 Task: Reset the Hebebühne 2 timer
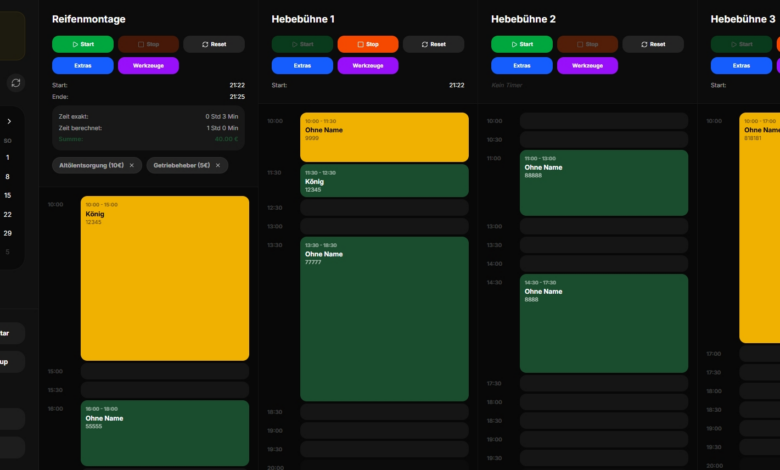653,44
